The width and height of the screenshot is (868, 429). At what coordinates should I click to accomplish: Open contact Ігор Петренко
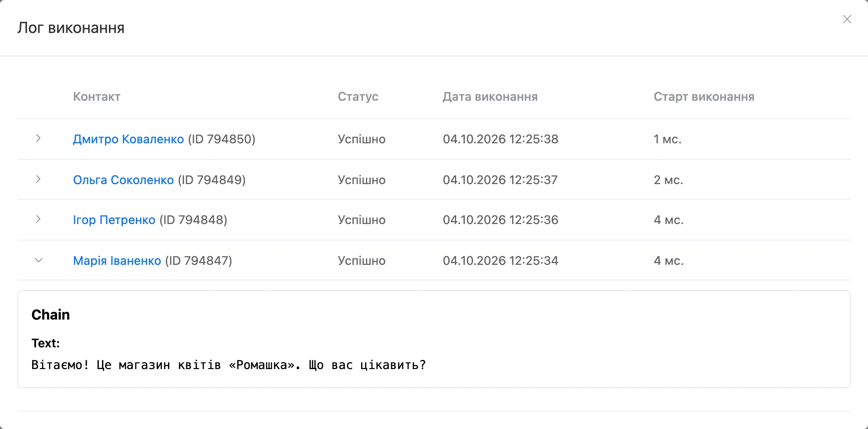114,220
